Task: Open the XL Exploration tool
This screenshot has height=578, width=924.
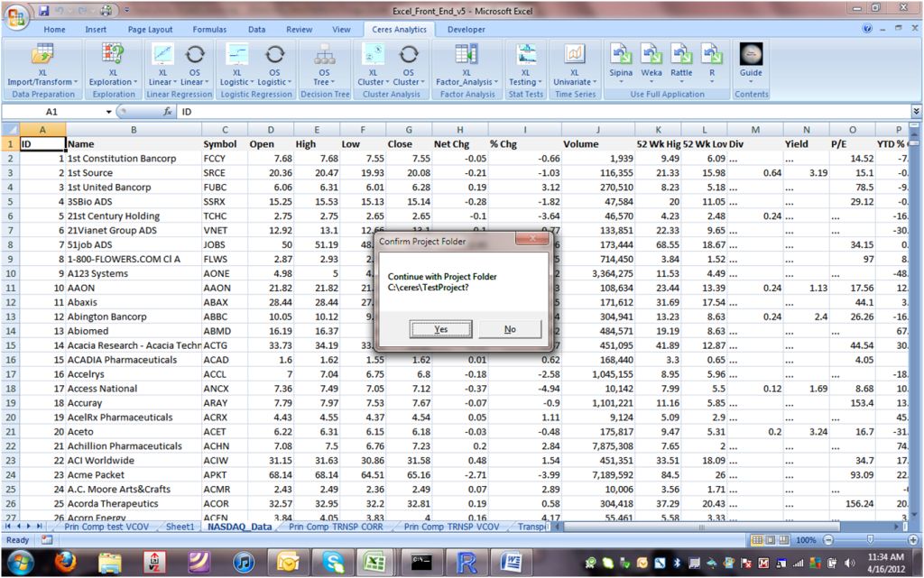Action: click(x=113, y=64)
